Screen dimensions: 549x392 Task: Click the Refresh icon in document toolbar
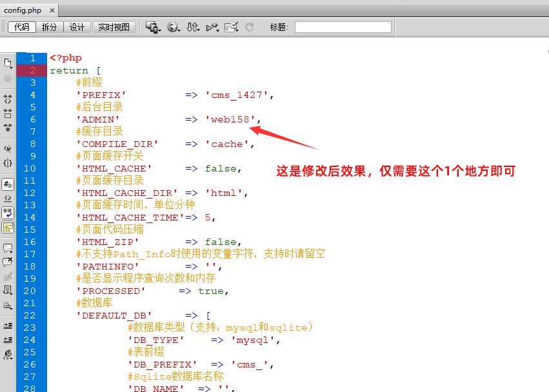[249, 27]
